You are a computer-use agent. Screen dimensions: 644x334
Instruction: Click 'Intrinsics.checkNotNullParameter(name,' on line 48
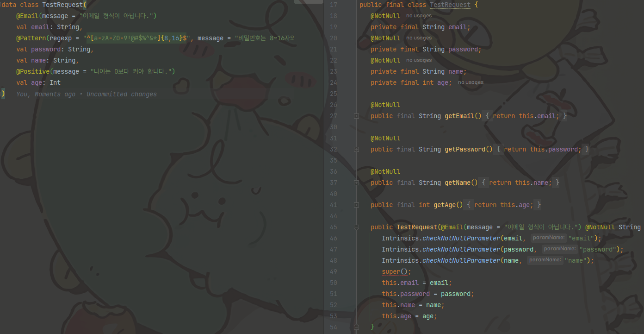tap(452, 260)
